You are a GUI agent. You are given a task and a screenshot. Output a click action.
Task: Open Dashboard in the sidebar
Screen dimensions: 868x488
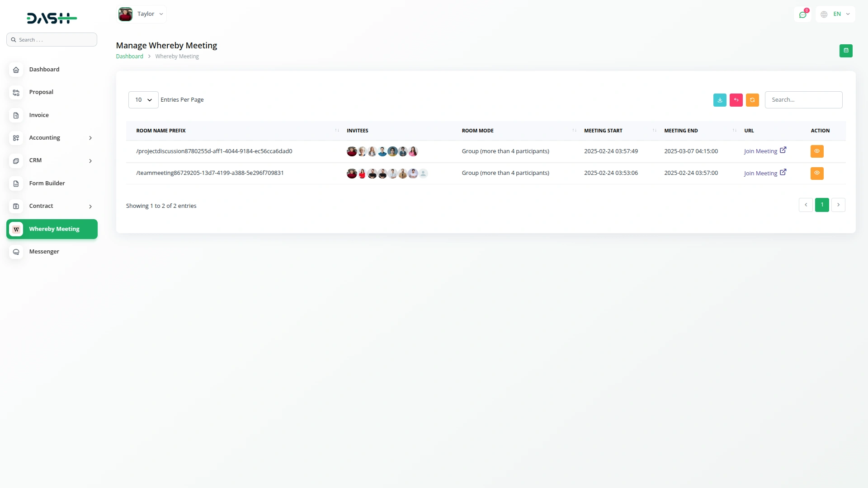(x=52, y=70)
